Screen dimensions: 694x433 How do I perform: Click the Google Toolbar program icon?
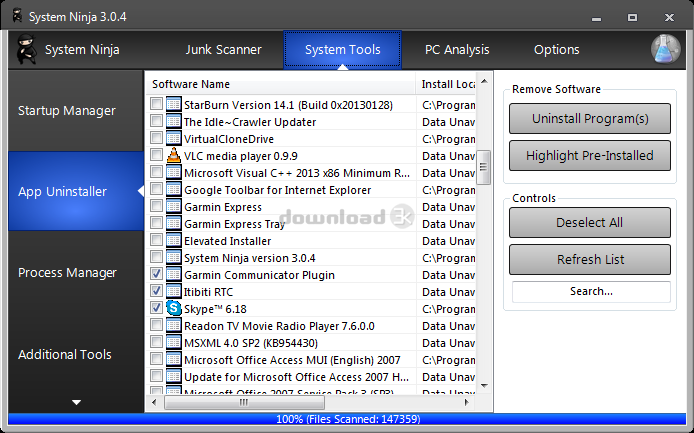coord(174,189)
